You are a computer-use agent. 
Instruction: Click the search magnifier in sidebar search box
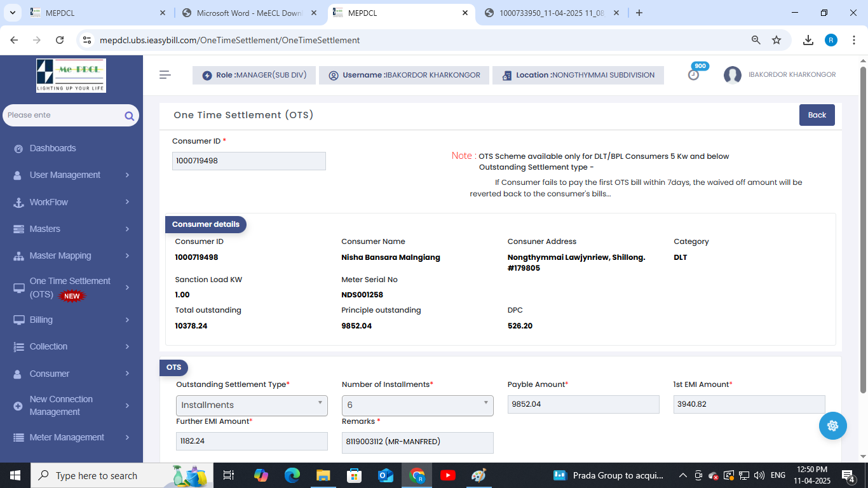coord(129,116)
